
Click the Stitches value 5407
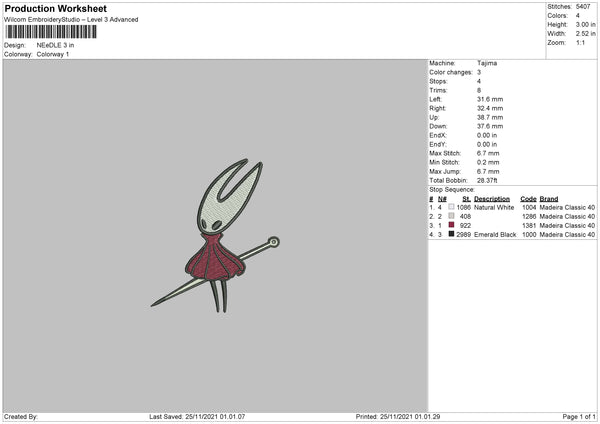tap(583, 7)
